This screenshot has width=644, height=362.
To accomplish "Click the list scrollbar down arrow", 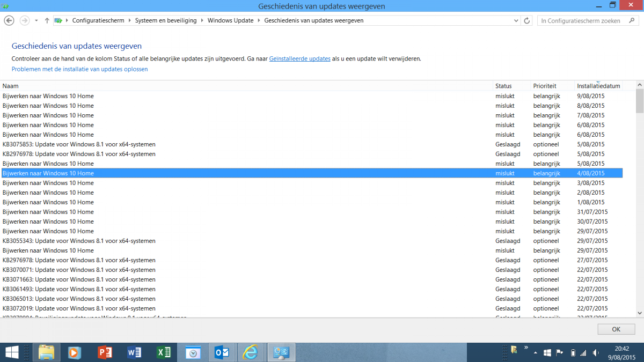I will pos(640,313).
